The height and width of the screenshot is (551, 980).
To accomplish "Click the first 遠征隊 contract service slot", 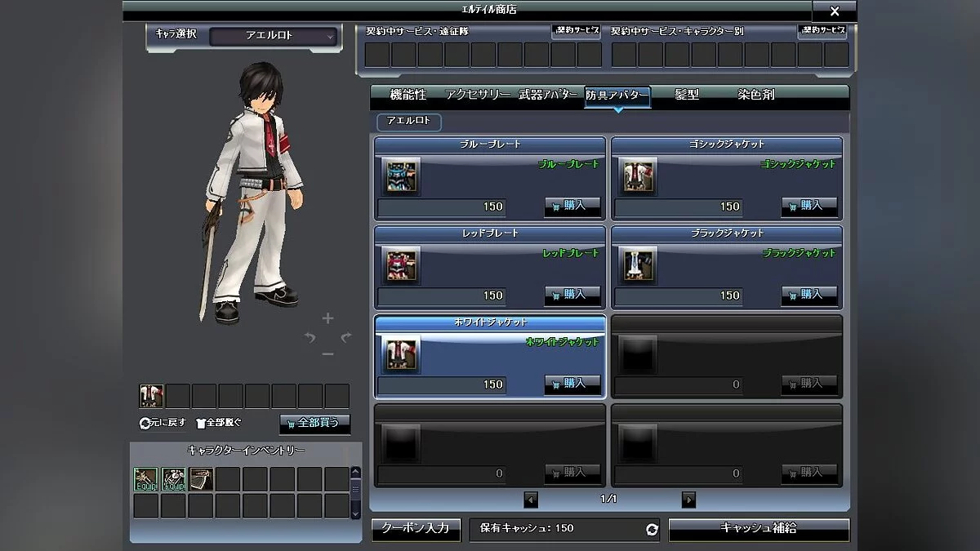I will pyautogui.click(x=376, y=55).
